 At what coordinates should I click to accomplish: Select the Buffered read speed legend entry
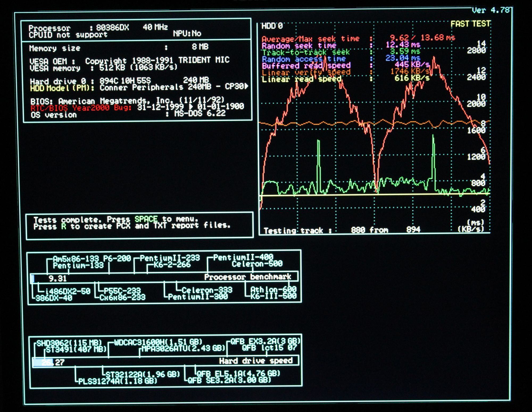tap(306, 66)
